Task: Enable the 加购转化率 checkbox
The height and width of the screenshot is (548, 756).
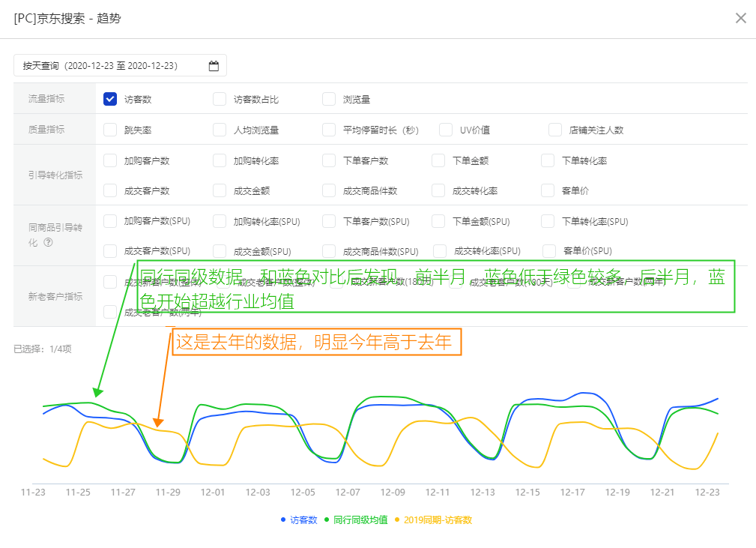Action: (x=220, y=160)
